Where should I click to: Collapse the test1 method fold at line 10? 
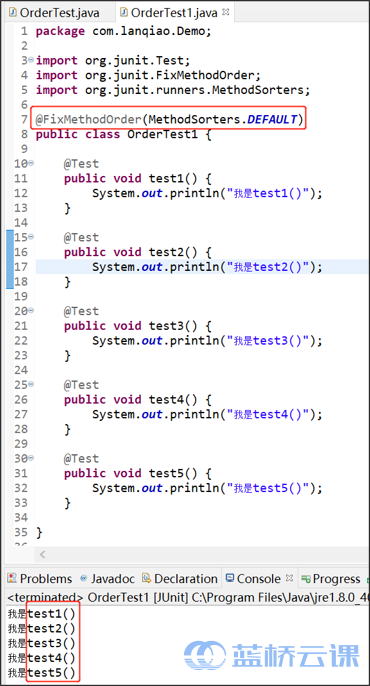tap(31, 163)
